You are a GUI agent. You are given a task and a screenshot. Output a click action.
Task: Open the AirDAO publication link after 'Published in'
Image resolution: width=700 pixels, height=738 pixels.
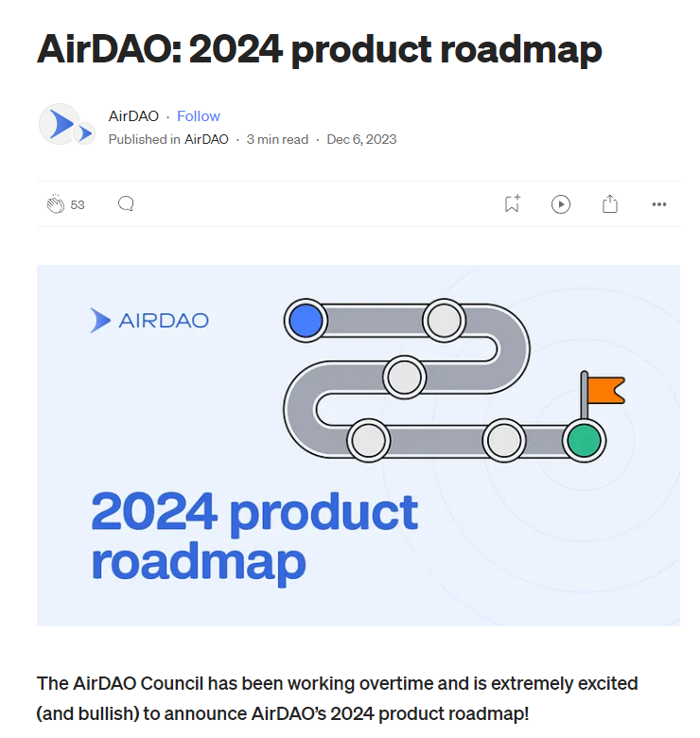point(206,139)
